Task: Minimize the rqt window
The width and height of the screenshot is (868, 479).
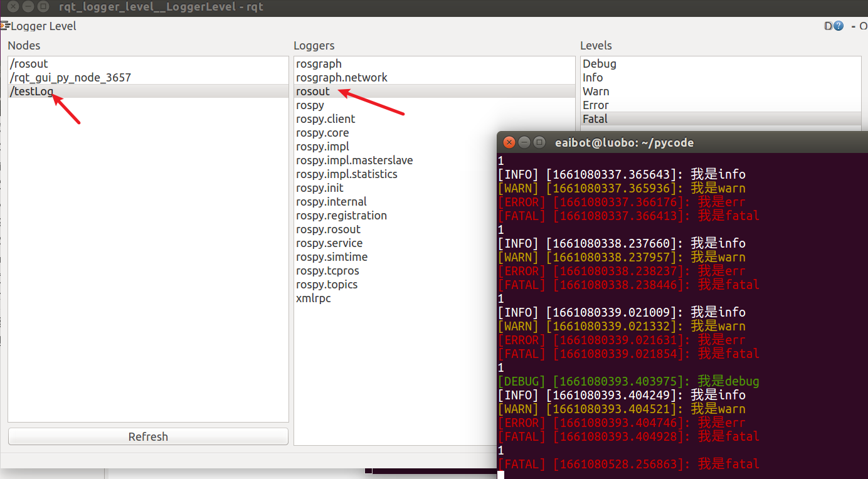Action: click(x=28, y=8)
